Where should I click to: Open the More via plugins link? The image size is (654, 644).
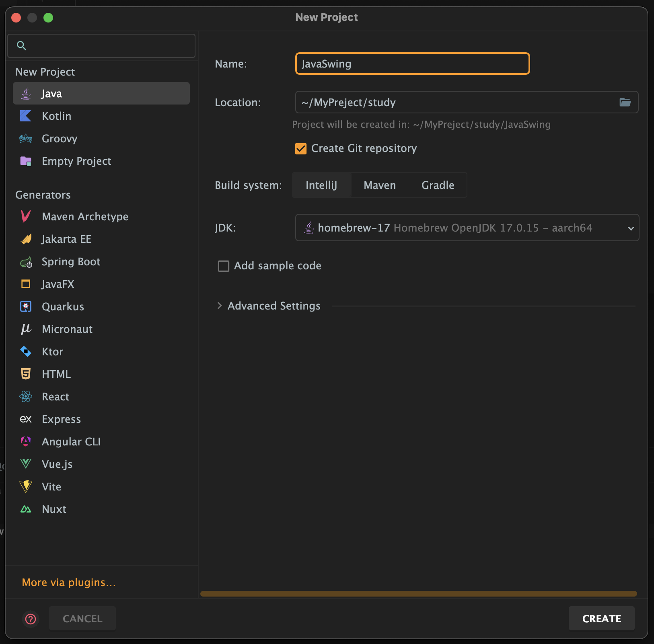69,582
